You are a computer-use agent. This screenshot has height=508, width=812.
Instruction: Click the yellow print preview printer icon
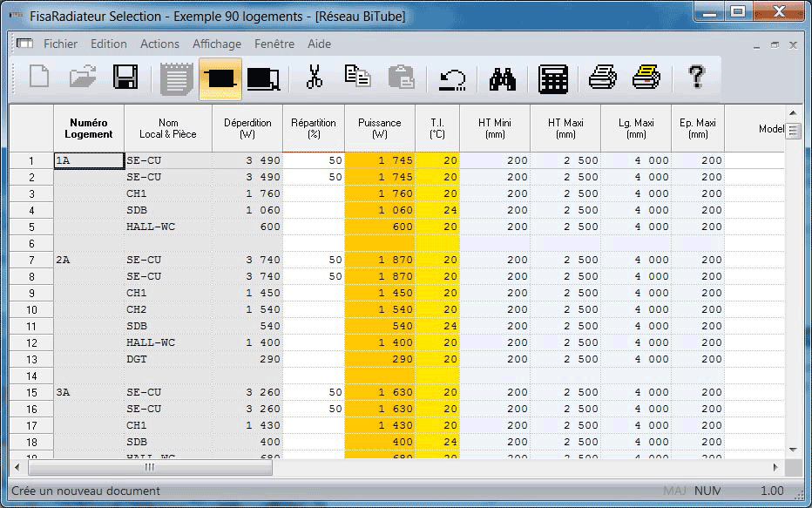click(x=646, y=78)
